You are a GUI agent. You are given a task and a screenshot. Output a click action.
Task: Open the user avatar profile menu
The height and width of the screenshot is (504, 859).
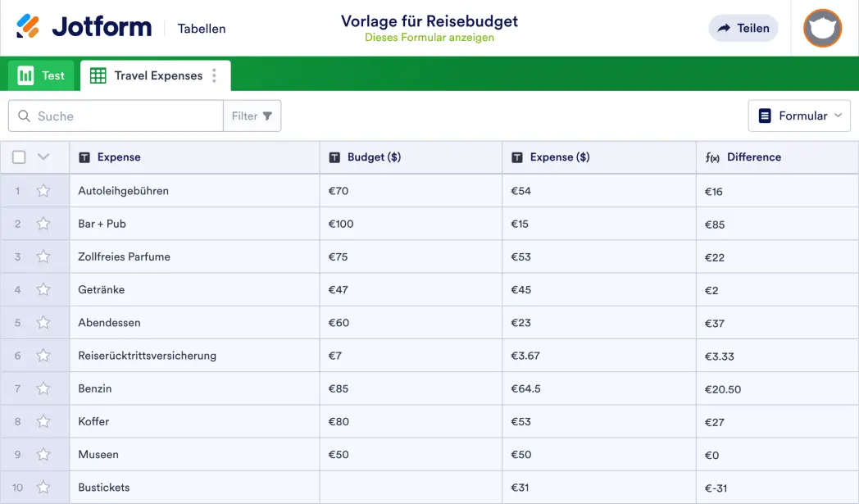point(822,29)
